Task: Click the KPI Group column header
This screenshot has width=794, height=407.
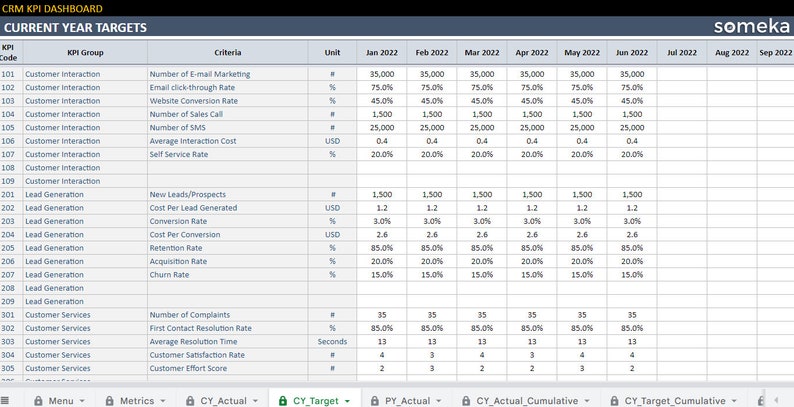Action: [x=85, y=52]
